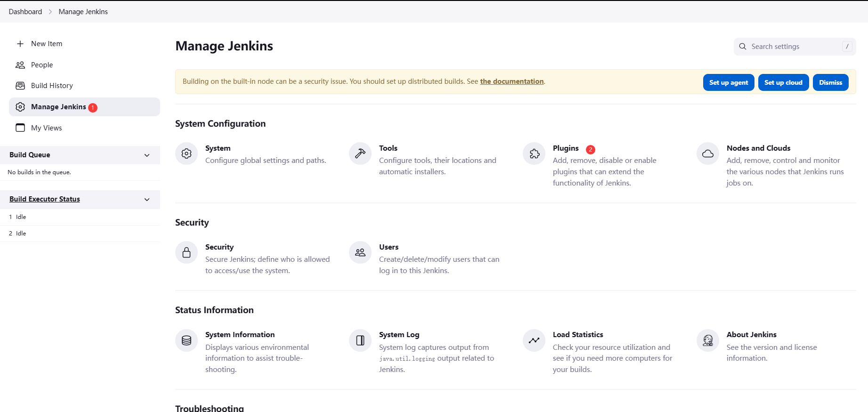Click 'No builds in the queue.' text
Screen dimensions: 868x412
pos(39,172)
